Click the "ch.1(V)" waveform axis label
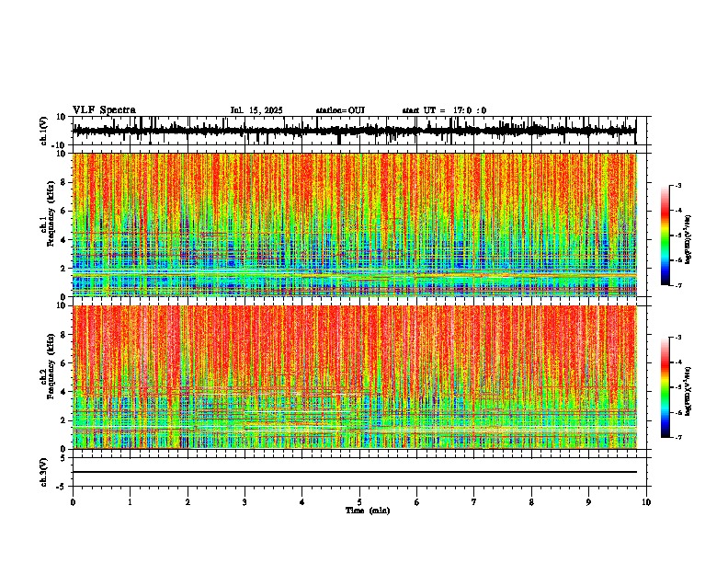This screenshot has height=563, width=728. tap(44, 131)
